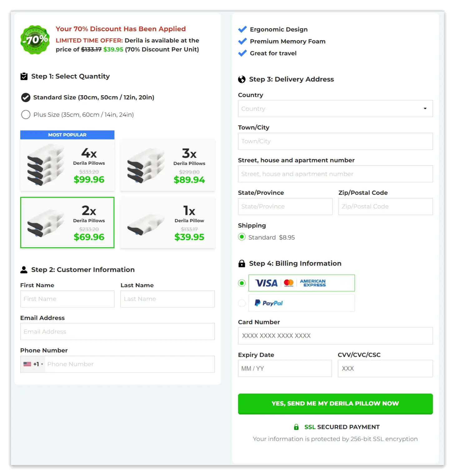Click the green SSL lock icon

pos(296,427)
